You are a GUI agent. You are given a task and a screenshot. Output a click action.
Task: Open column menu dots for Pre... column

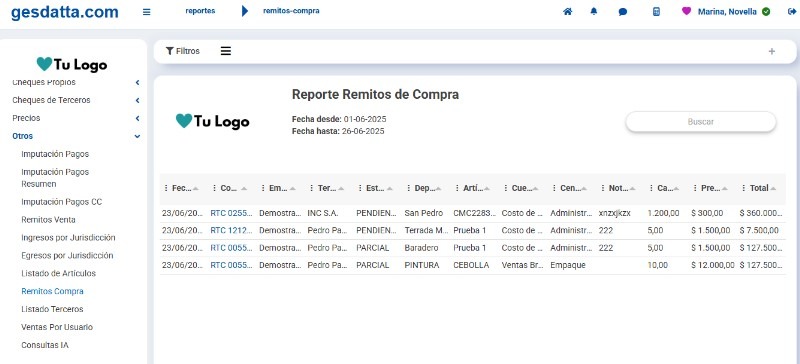pyautogui.click(x=695, y=188)
